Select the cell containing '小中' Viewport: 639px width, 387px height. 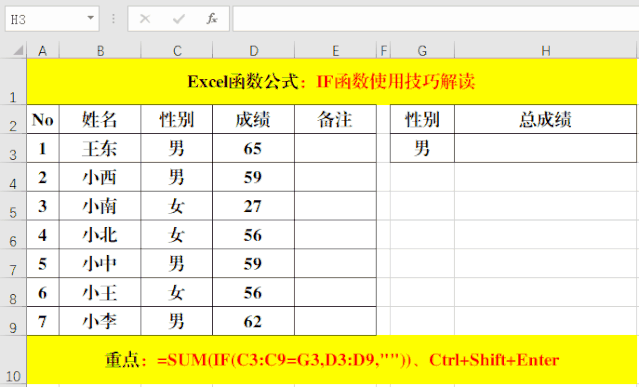point(100,264)
